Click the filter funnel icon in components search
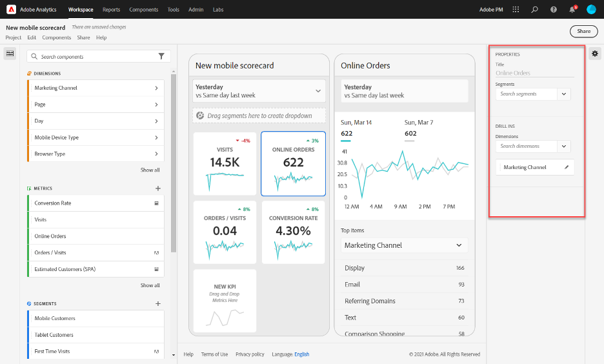604x364 pixels. [x=161, y=57]
